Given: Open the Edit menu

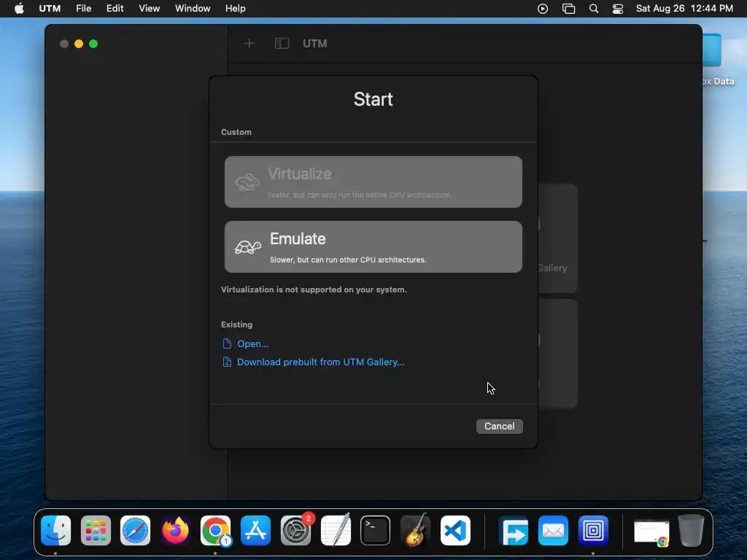Looking at the screenshot, I should [115, 9].
